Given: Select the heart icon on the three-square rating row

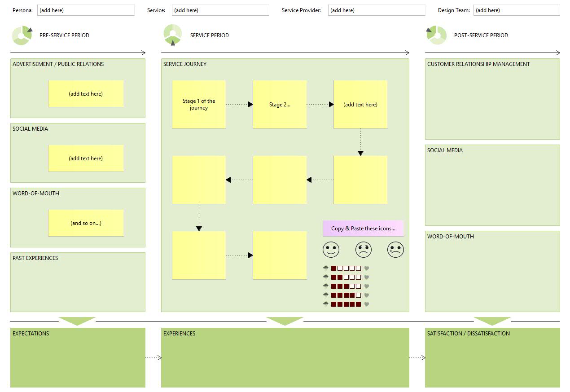Looking at the screenshot, I should tap(366, 286).
